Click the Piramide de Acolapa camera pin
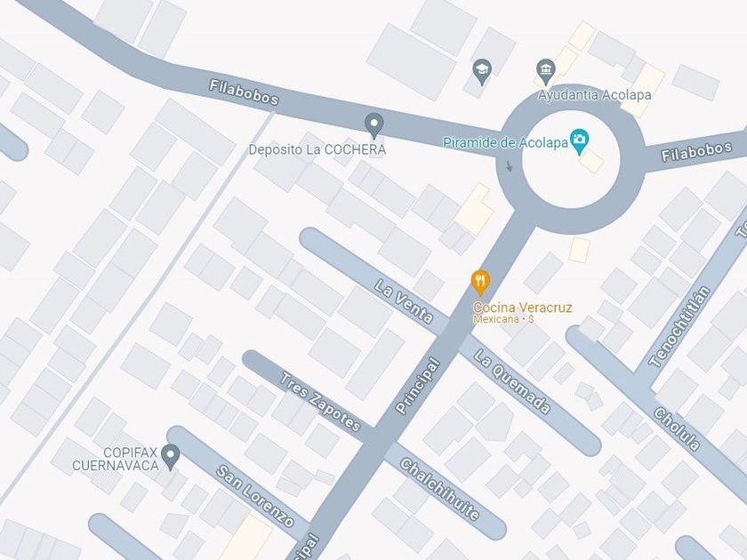The height and width of the screenshot is (560, 747). (x=579, y=141)
